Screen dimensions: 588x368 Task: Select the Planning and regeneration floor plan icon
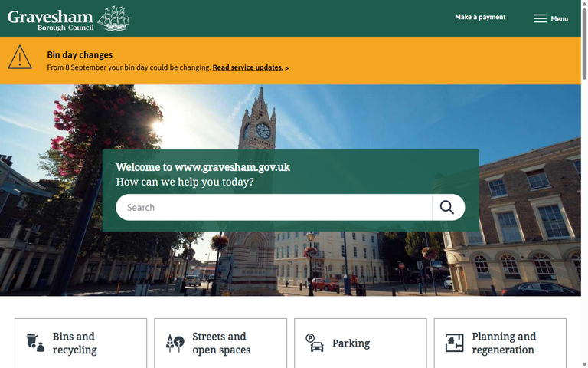coord(455,343)
